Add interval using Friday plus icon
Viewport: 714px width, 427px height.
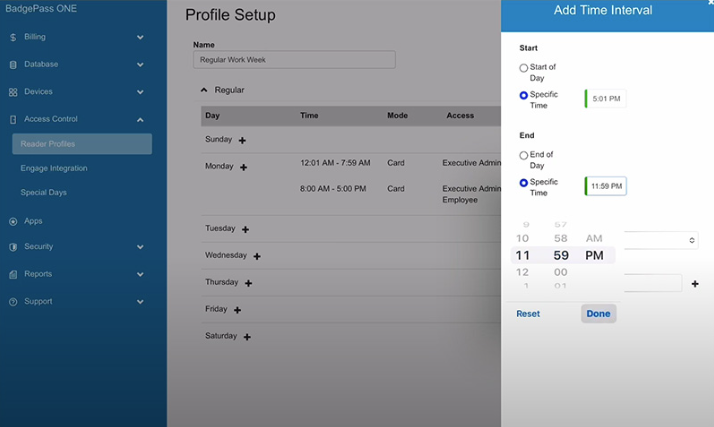coord(237,310)
